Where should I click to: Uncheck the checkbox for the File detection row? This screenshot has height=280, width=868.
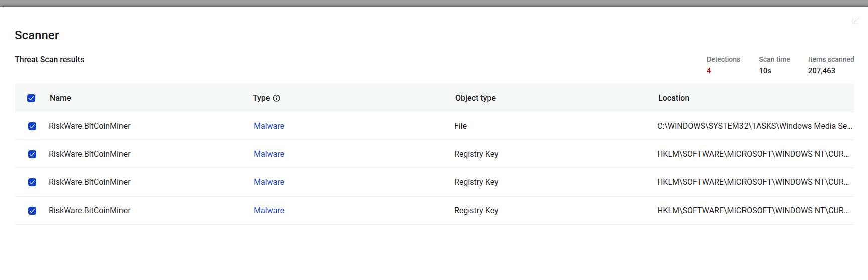click(x=32, y=126)
